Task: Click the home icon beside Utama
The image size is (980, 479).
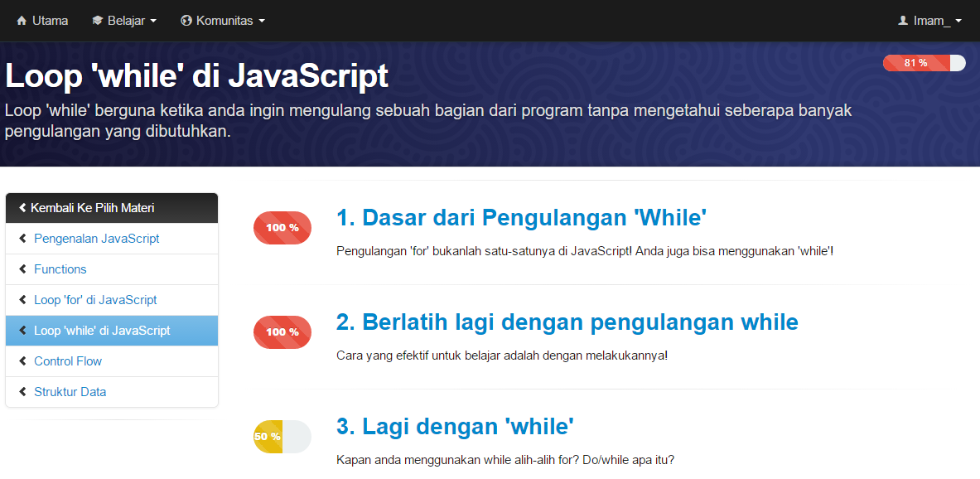Action: (x=23, y=22)
